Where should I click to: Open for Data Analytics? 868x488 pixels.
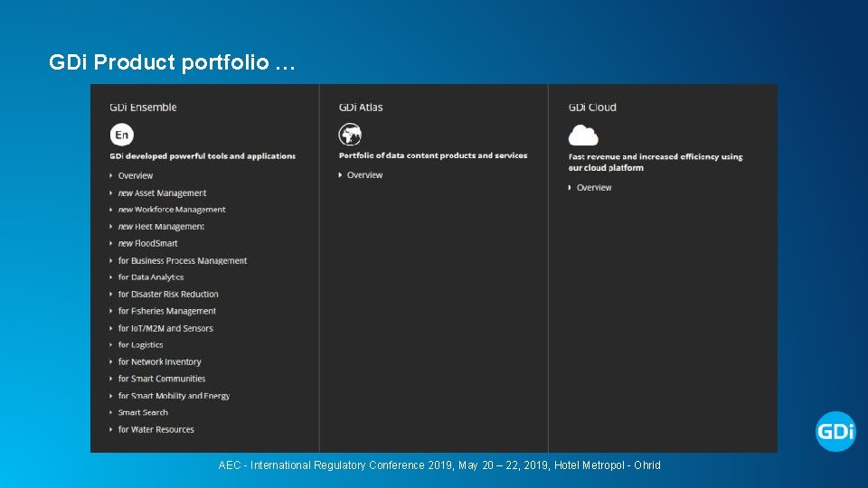tap(151, 277)
